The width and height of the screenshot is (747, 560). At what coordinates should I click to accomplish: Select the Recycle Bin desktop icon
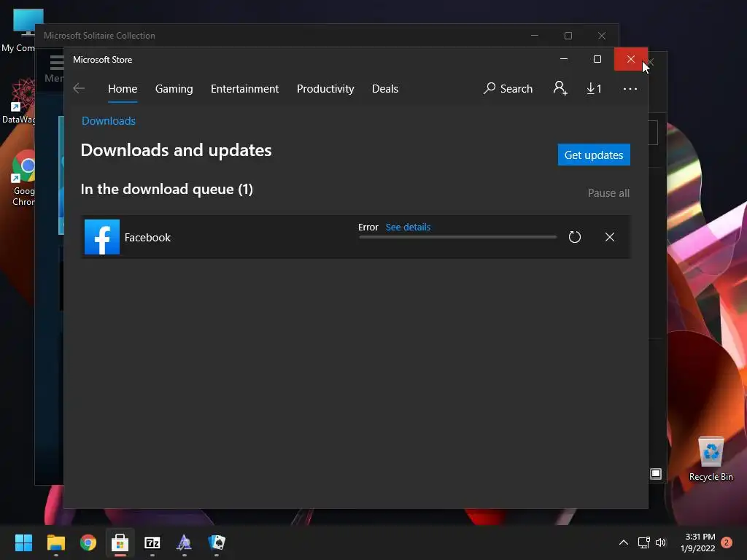point(711,459)
